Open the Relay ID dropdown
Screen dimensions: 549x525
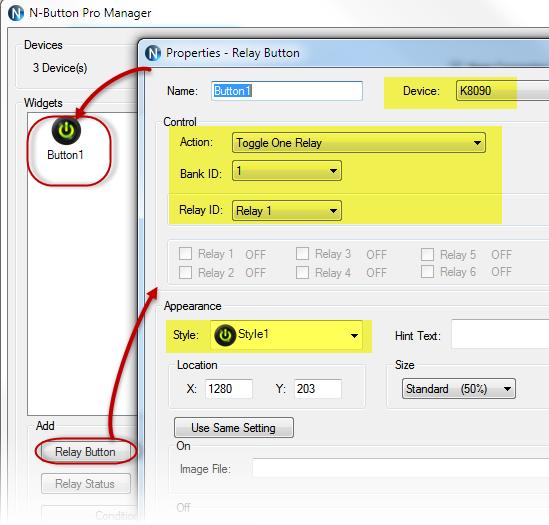pos(287,210)
